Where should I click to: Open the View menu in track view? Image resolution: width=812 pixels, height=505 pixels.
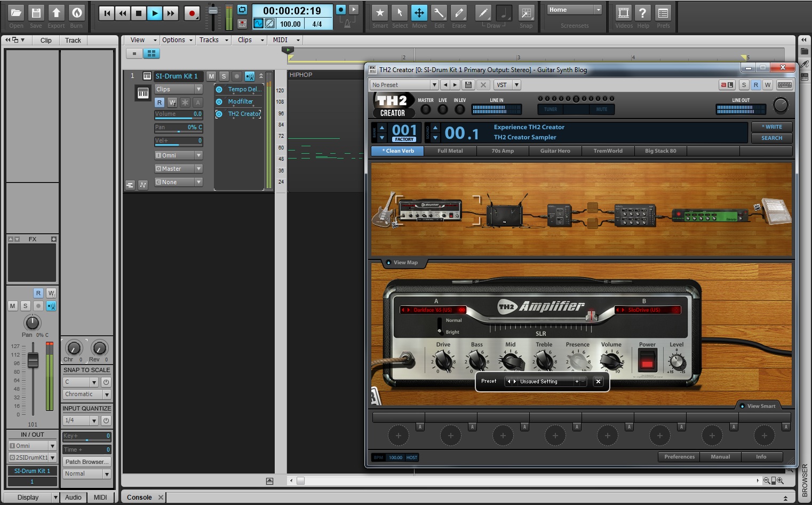coord(143,40)
